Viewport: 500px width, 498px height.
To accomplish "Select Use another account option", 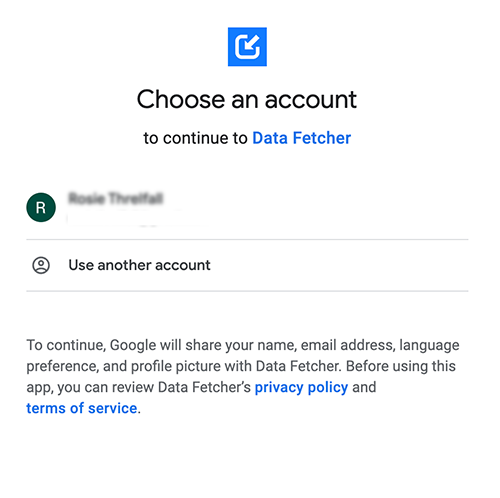I will point(247,265).
